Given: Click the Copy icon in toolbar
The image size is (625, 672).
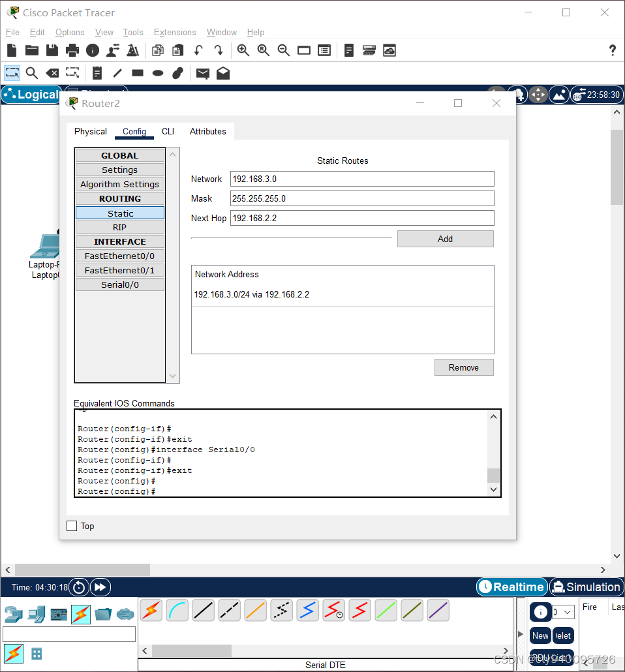Looking at the screenshot, I should [158, 51].
